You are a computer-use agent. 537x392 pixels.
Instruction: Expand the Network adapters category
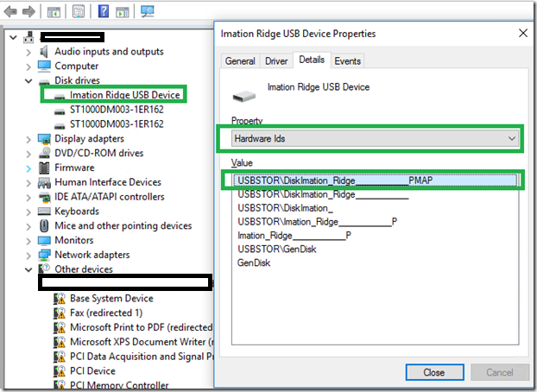(x=28, y=256)
